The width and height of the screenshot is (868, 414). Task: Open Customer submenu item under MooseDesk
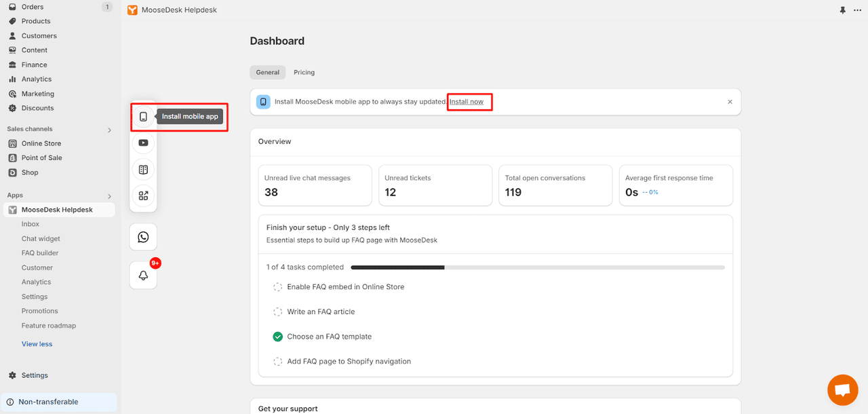coord(37,268)
